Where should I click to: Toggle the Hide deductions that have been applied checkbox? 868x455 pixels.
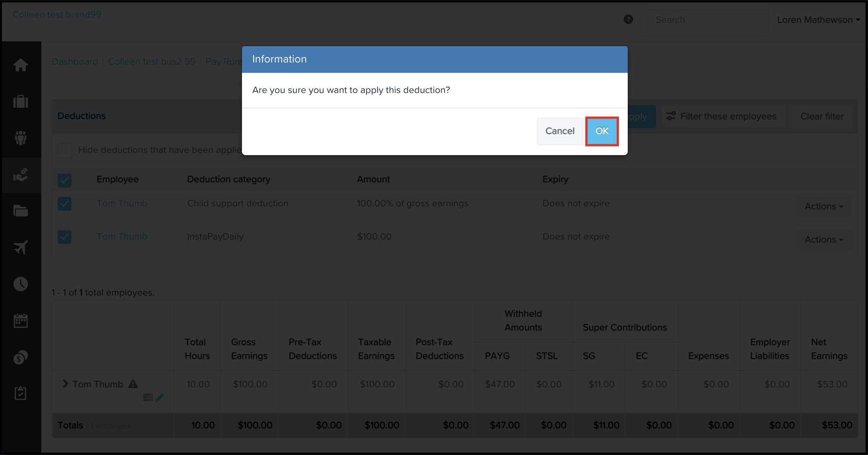65,150
